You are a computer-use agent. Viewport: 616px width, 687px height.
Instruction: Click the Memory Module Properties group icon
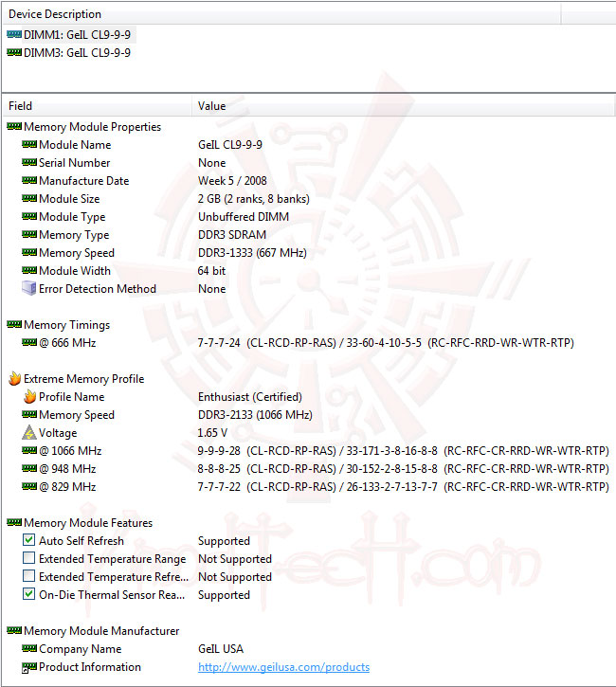point(14,127)
